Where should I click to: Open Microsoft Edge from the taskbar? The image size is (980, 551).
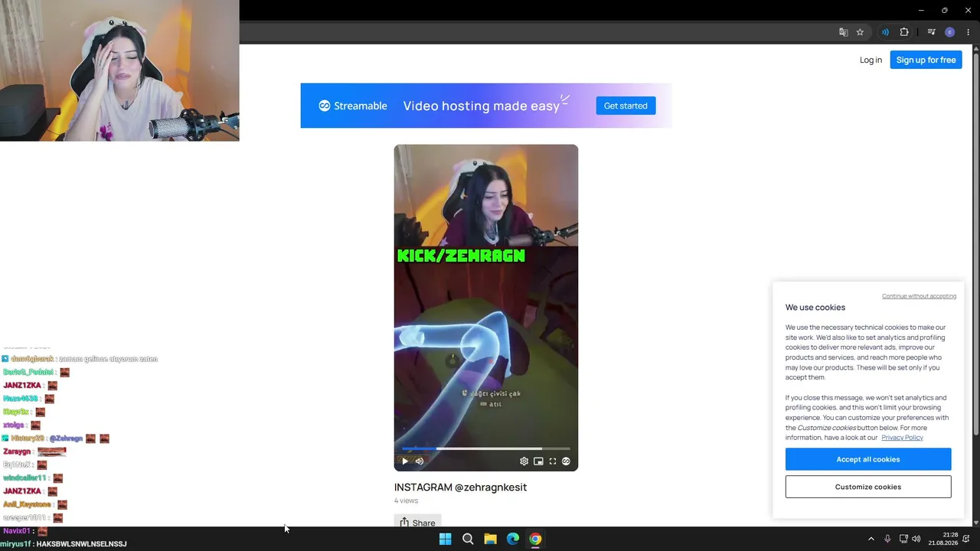pos(513,539)
